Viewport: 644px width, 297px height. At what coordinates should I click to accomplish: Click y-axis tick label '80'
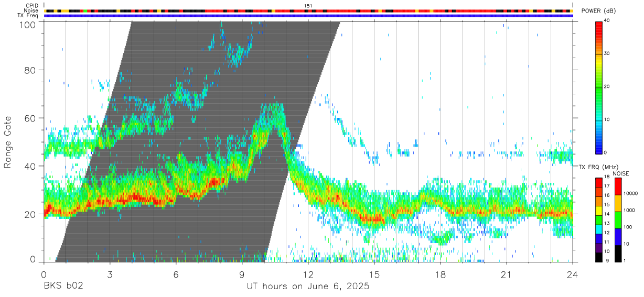tap(30, 70)
